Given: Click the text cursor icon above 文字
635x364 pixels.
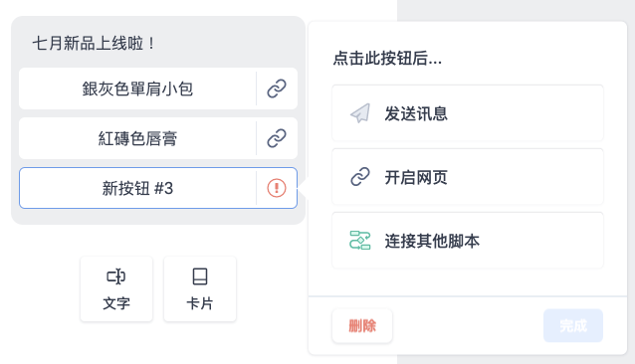Looking at the screenshot, I should [116, 276].
